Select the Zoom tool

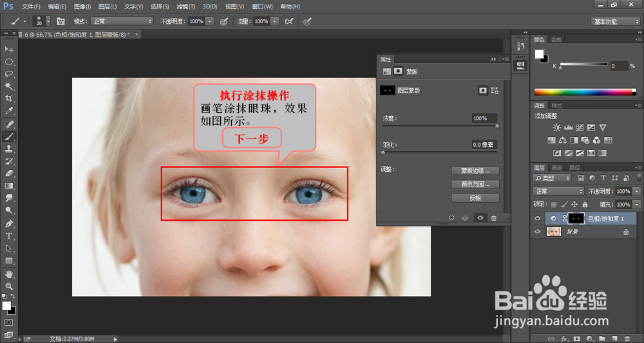click(x=8, y=286)
